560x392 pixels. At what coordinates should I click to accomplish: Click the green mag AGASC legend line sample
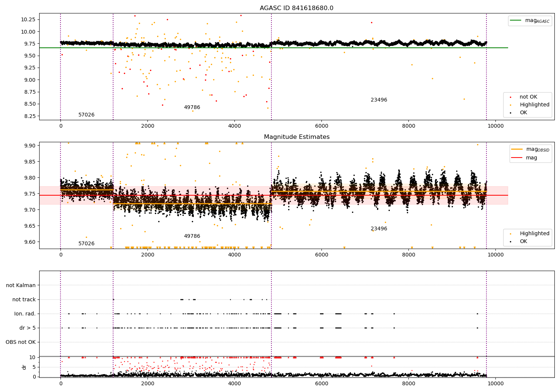click(516, 21)
